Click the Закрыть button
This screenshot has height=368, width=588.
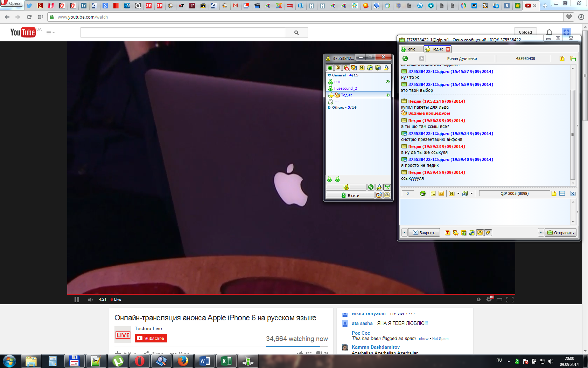tap(424, 233)
